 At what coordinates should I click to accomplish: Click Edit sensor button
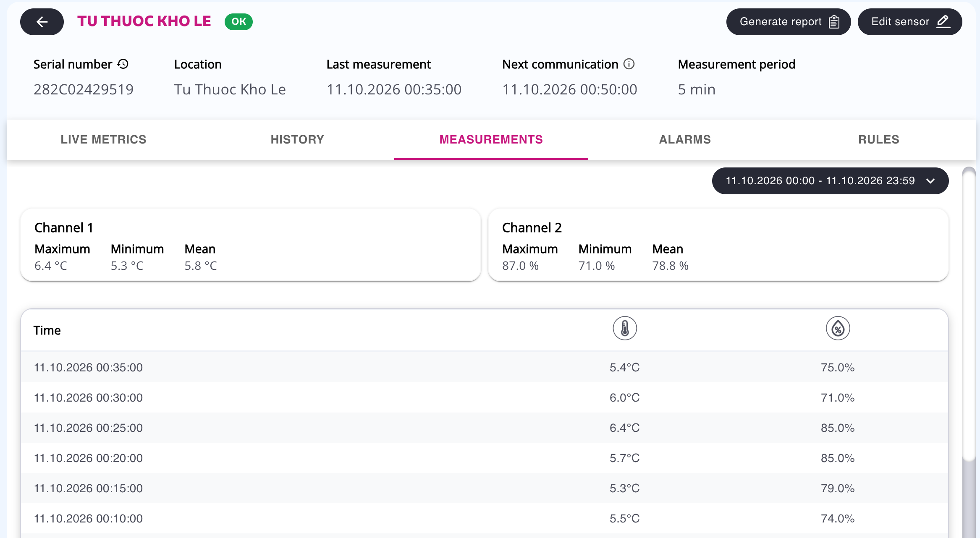click(910, 22)
